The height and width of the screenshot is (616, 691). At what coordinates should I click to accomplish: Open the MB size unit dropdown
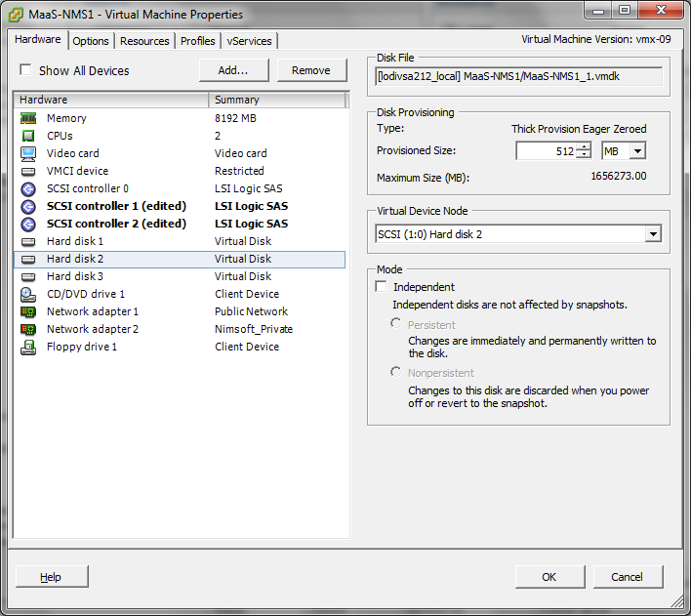tap(637, 151)
